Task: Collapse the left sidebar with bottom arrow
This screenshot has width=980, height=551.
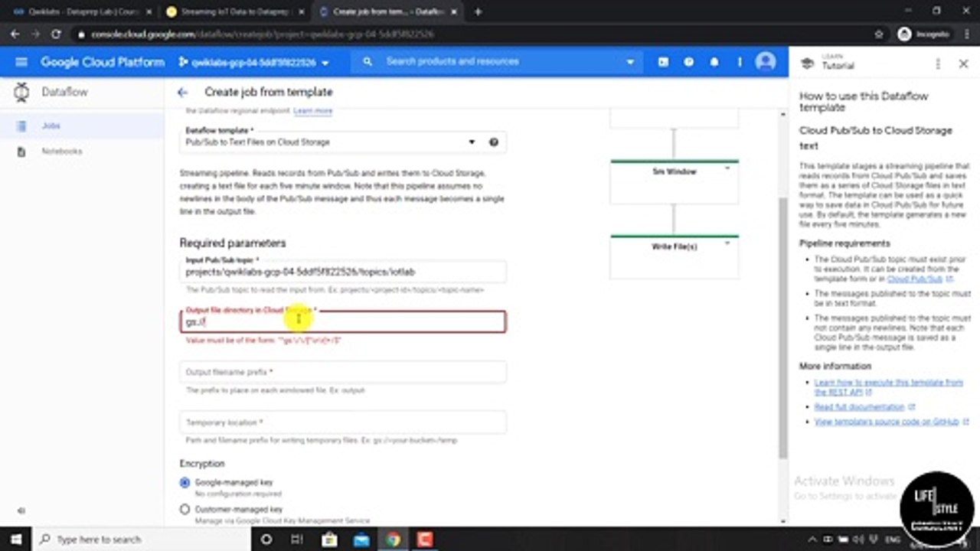Action: click(x=21, y=511)
